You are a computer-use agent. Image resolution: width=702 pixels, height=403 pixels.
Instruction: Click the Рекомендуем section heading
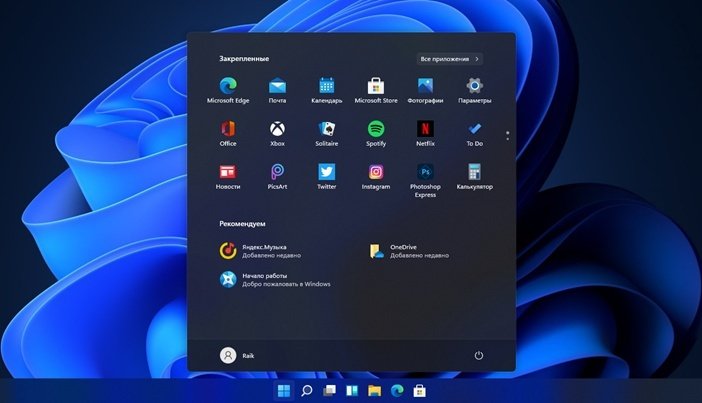pyautogui.click(x=242, y=223)
